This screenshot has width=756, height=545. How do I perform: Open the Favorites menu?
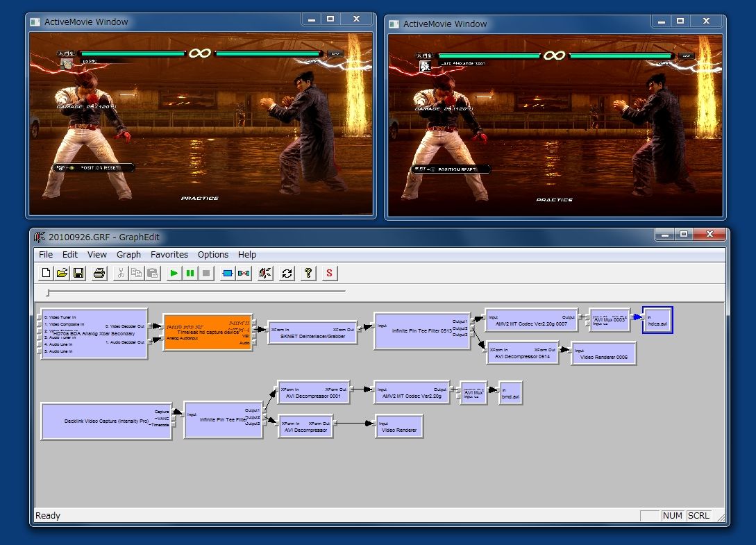point(169,255)
